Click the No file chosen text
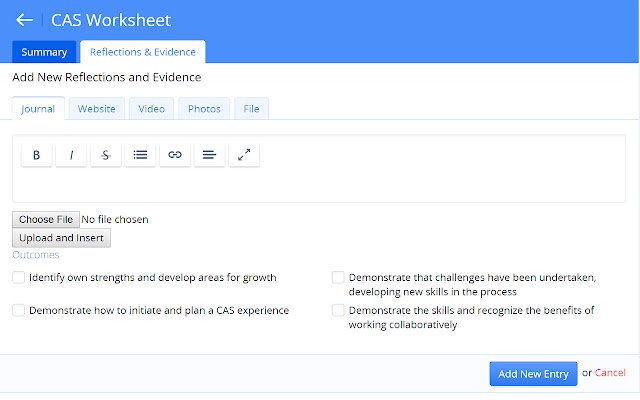Screen dimensions: 640x400 [x=115, y=220]
